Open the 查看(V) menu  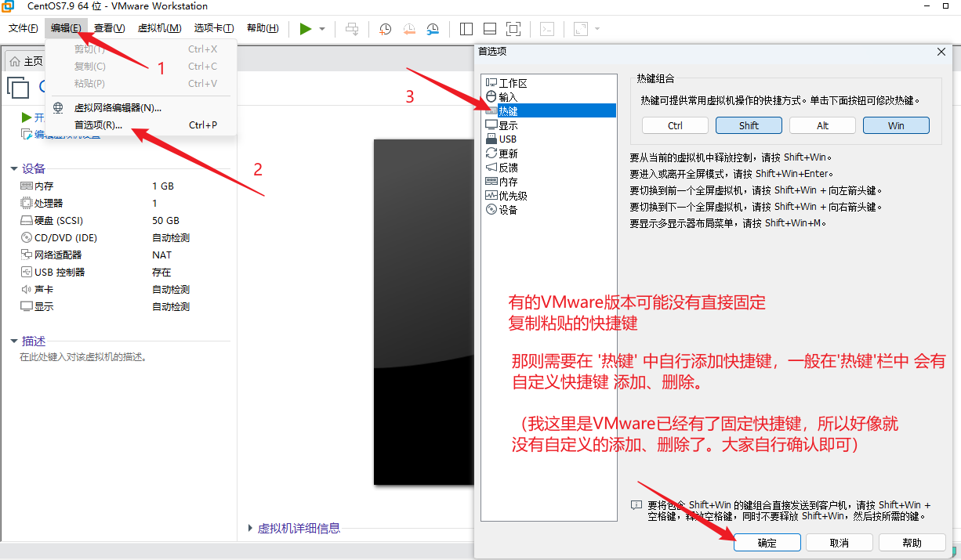click(x=109, y=28)
